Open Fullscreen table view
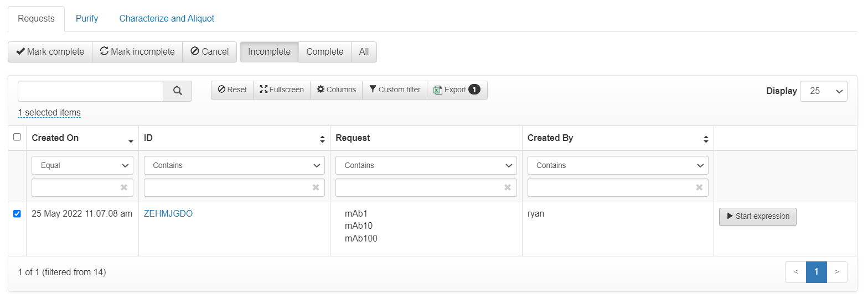Screen dimensions: 868x294 281,90
